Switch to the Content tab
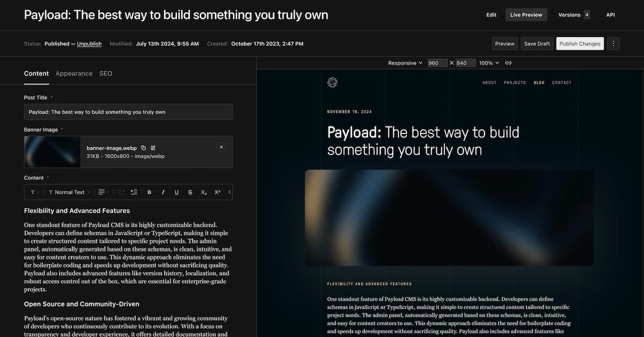 pyautogui.click(x=36, y=74)
